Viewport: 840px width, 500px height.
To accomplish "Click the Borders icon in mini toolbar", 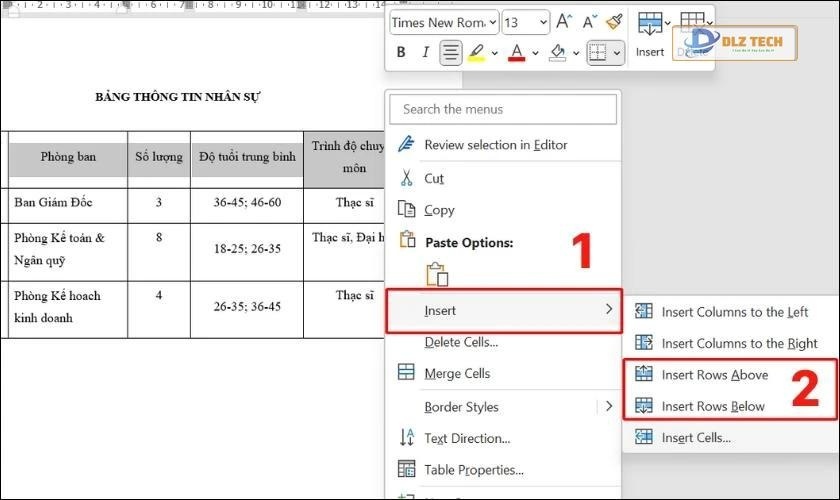I will [x=598, y=52].
